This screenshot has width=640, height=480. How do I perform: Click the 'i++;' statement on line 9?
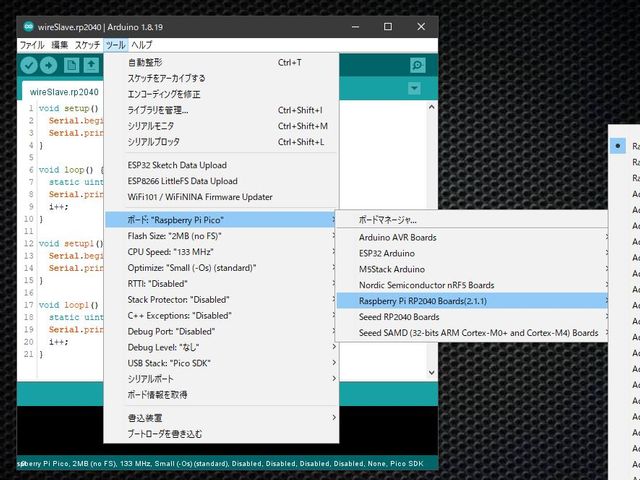click(59, 207)
